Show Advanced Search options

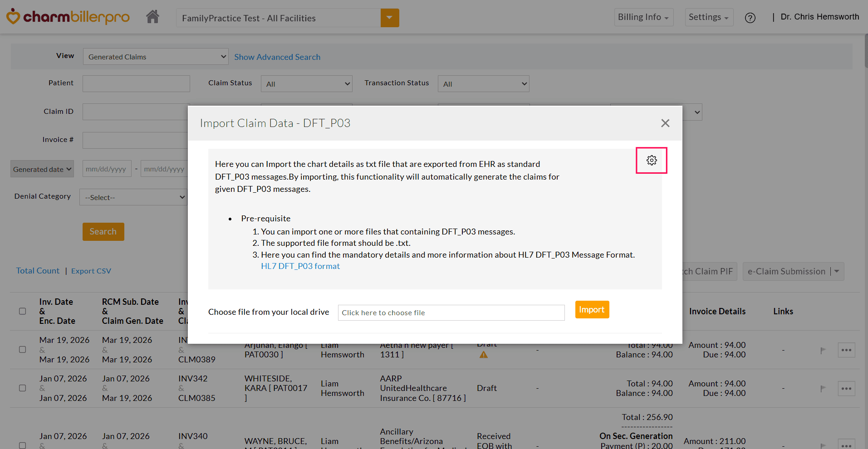tap(277, 57)
